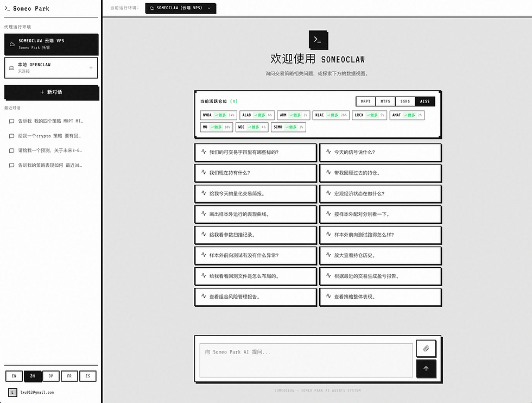Open account lxu912@gmail.com
The height and width of the screenshot is (403, 532).
37,393
